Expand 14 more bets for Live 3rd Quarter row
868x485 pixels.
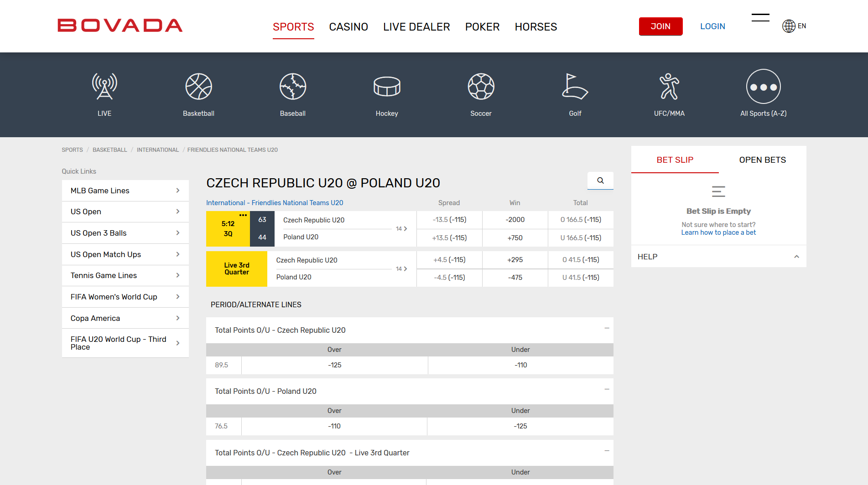pyautogui.click(x=401, y=269)
